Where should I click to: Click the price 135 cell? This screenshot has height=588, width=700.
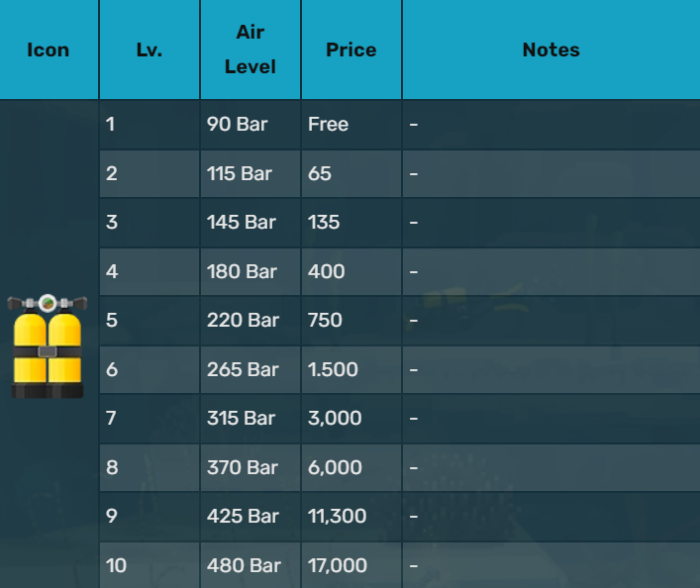coord(324,223)
